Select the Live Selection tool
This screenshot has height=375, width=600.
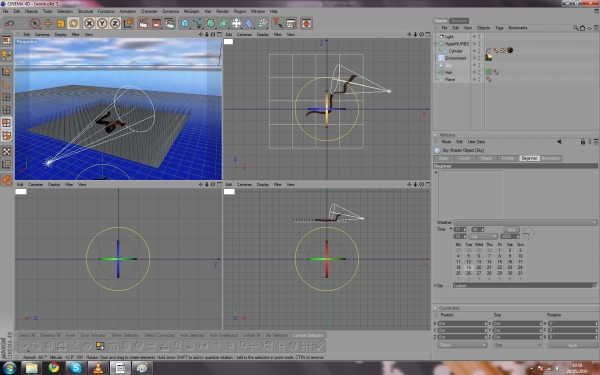pos(35,23)
